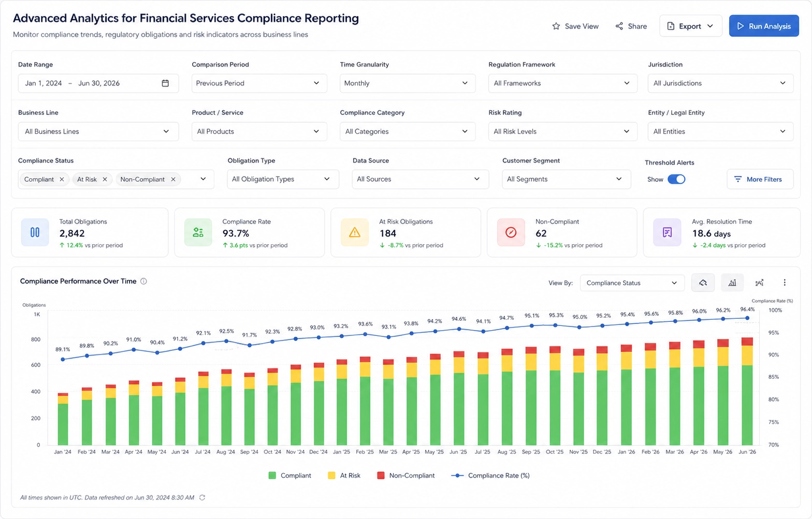The width and height of the screenshot is (812, 519).
Task: Click the Jun '26 bar in chart
Action: click(747, 392)
